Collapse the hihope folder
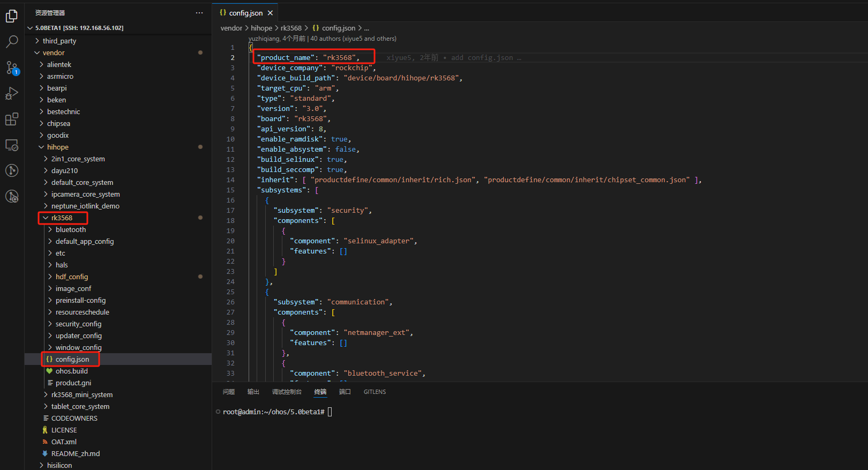Screen dimensions: 868x470 tap(41, 147)
